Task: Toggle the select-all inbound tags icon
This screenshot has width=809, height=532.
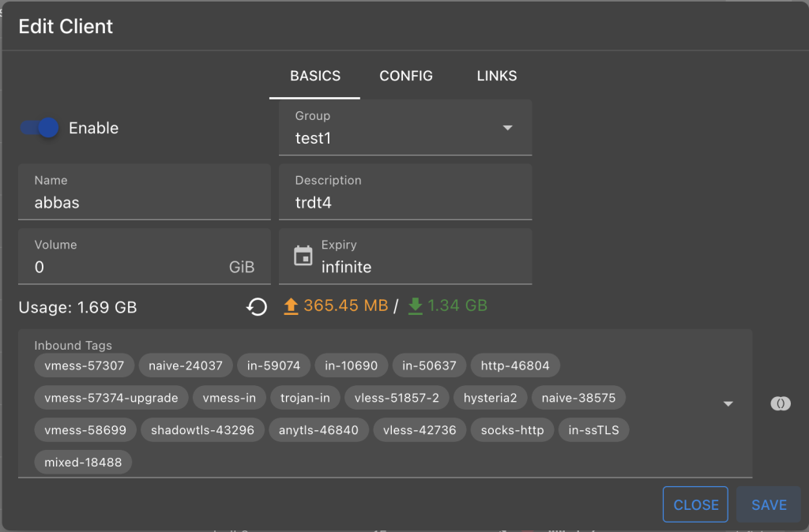Action: (781, 403)
